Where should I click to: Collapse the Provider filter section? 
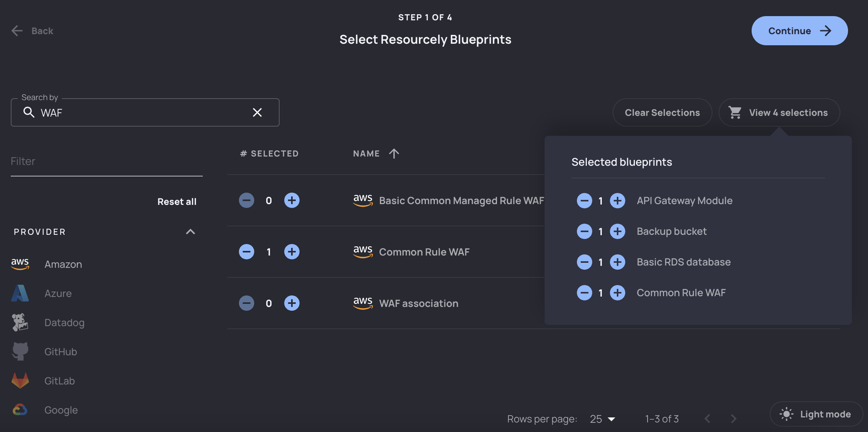(x=190, y=232)
